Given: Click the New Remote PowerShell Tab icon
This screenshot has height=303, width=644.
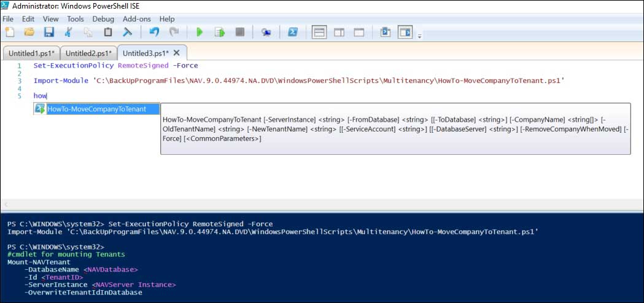Looking at the screenshot, I should click(x=266, y=32).
